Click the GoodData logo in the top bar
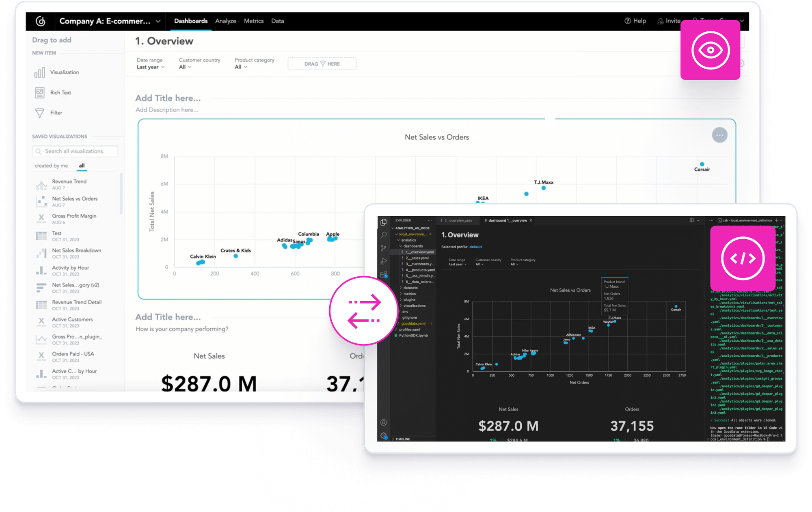Viewport: 812px width, 512px height. click(x=41, y=21)
